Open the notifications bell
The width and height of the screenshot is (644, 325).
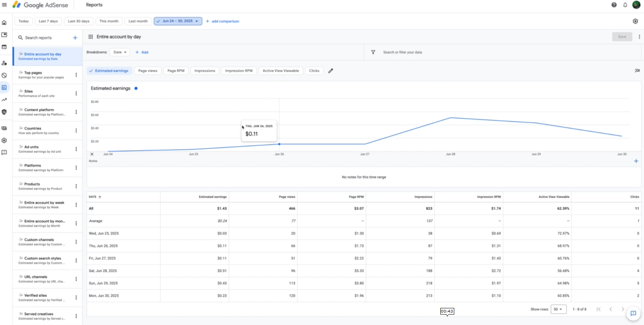(x=625, y=5)
